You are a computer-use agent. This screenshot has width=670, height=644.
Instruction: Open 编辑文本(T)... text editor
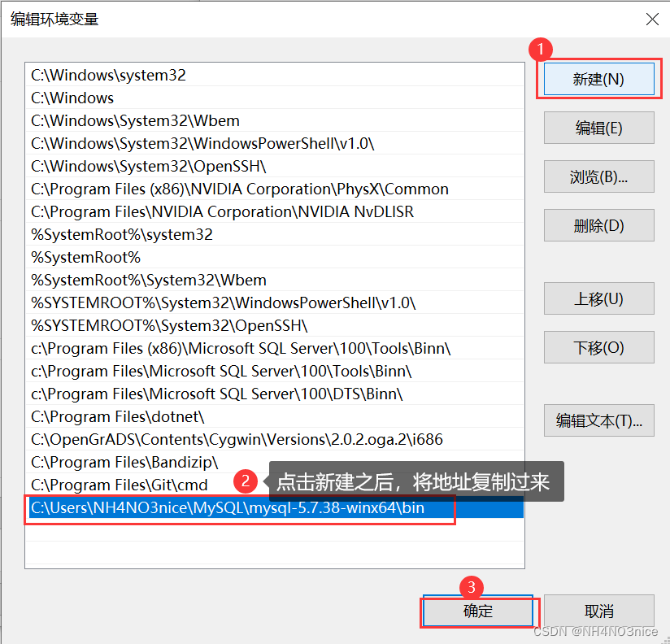pos(598,420)
